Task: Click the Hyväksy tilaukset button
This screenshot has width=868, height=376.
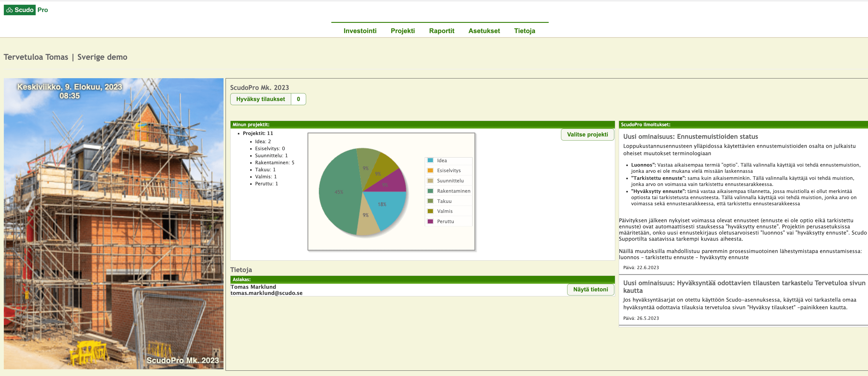Action: coord(260,99)
